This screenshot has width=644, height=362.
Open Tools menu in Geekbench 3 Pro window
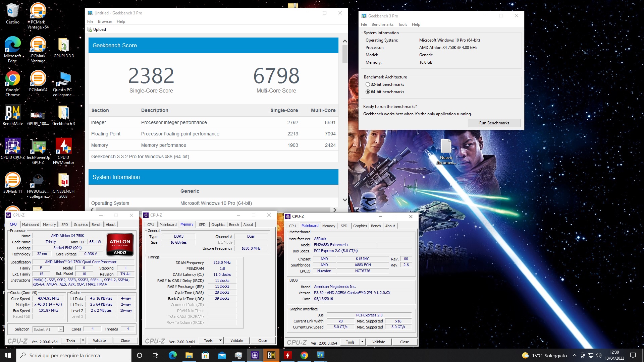tap(402, 24)
